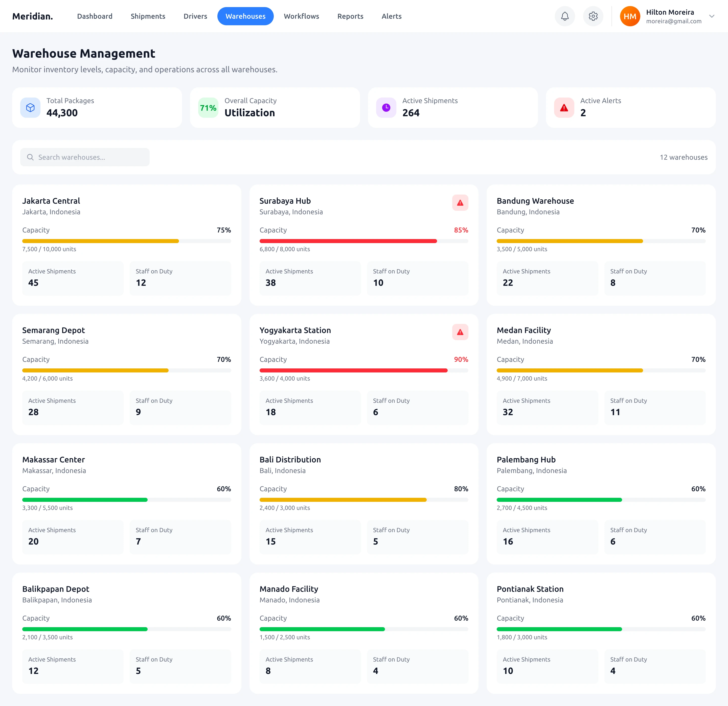Image resolution: width=728 pixels, height=706 pixels.
Task: Click the HM user avatar
Action: click(x=630, y=16)
